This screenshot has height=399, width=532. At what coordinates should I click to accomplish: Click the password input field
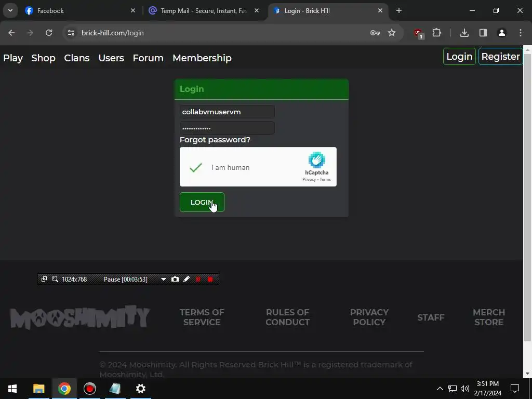click(227, 128)
